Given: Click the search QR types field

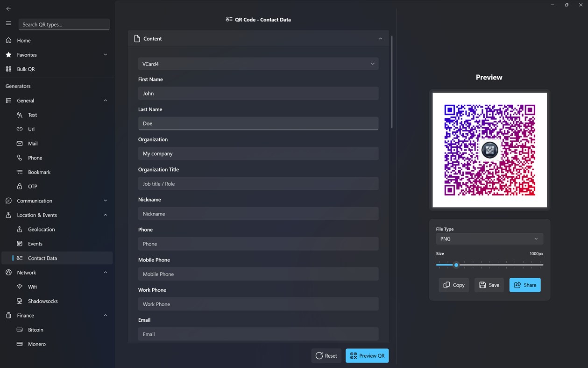Looking at the screenshot, I should [64, 24].
